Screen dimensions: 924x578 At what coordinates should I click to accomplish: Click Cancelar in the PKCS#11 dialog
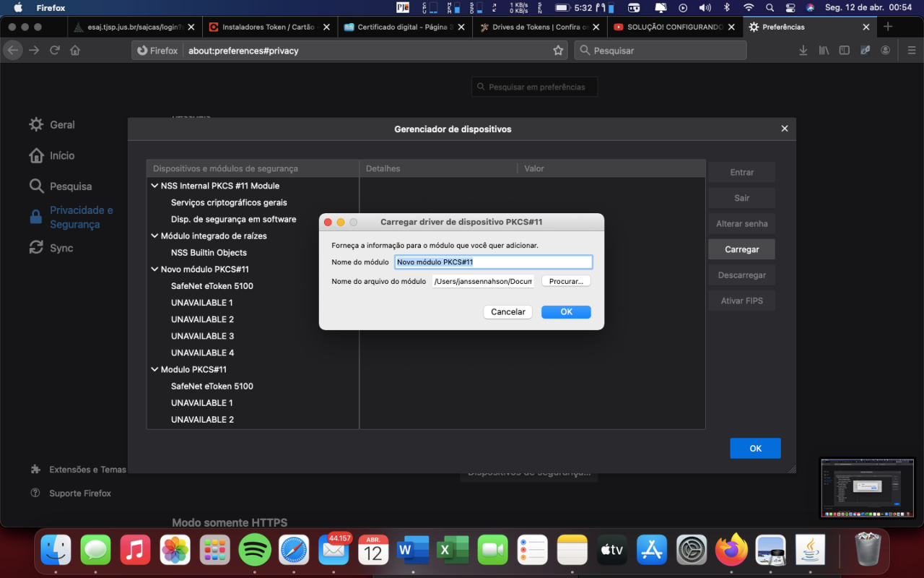tap(508, 312)
